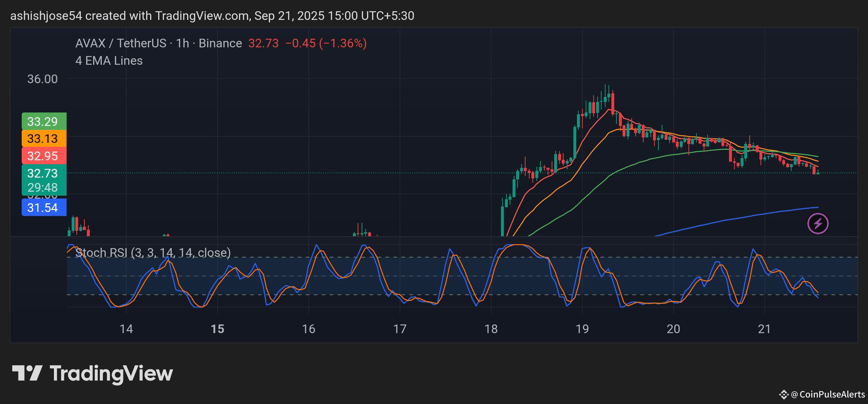Click date 19 on time axis

582,329
